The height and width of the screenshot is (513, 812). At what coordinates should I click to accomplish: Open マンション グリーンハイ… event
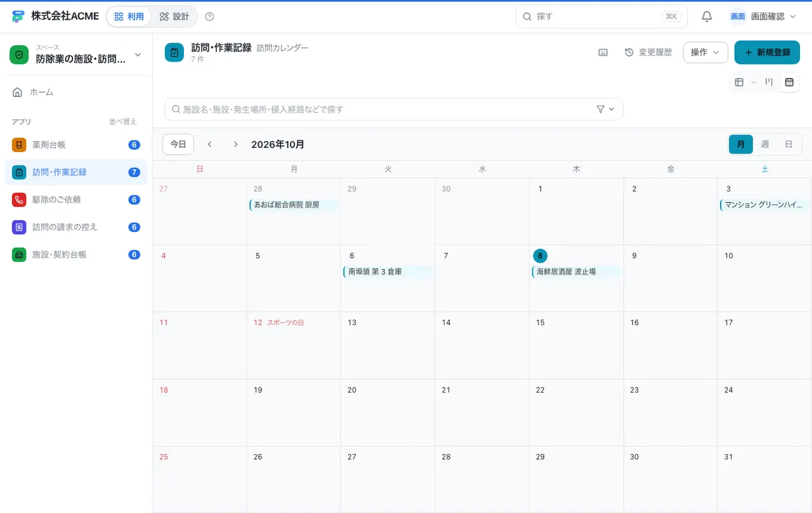pos(764,205)
